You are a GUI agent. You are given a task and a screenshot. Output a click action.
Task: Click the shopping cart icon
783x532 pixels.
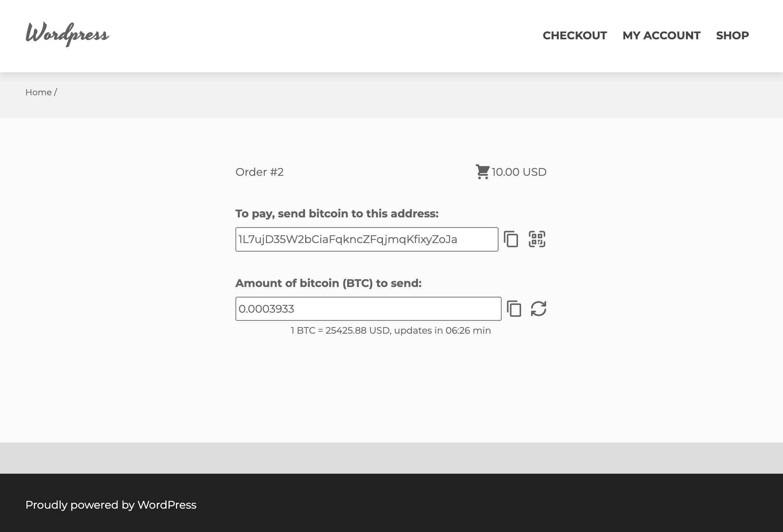tap(482, 172)
